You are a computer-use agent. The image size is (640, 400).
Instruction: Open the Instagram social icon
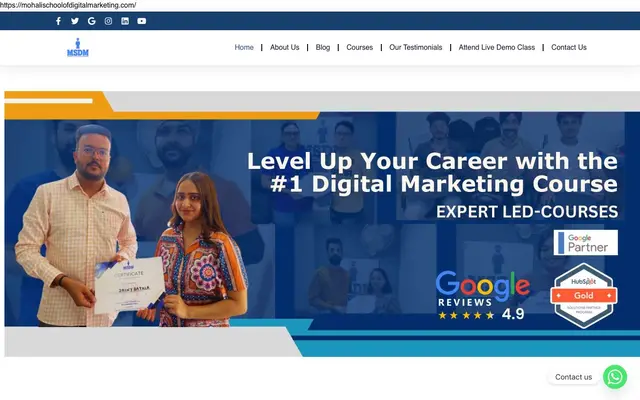(108, 21)
